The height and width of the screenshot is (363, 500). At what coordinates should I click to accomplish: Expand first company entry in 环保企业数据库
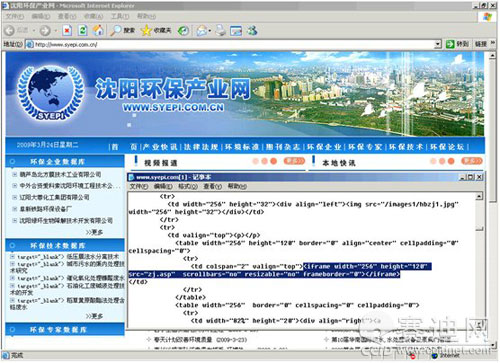pos(14,174)
